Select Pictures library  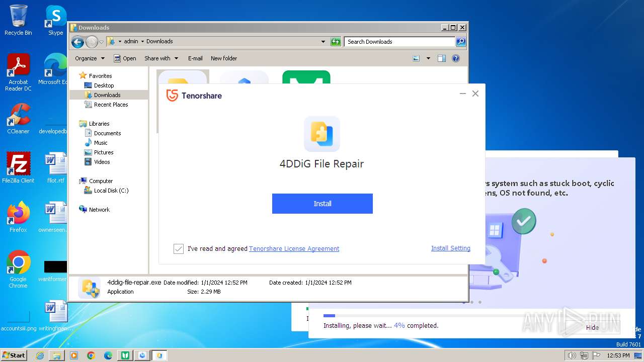click(x=104, y=152)
